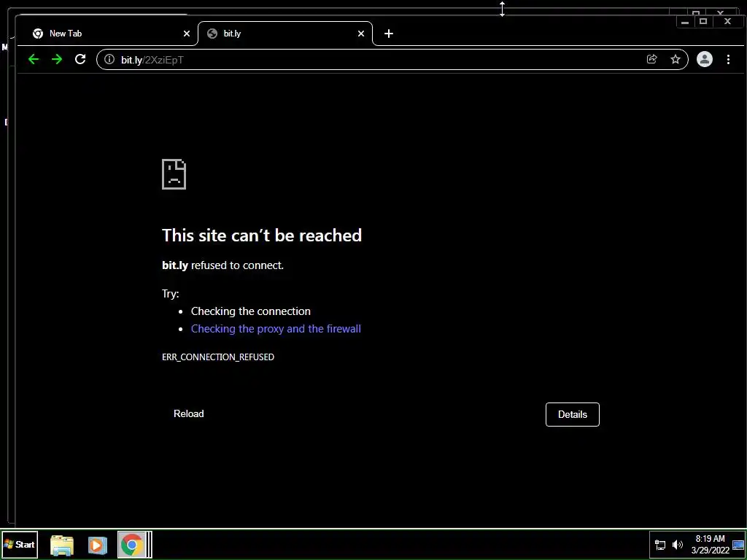This screenshot has height=560, width=747.
Task: Open a new tab with plus button
Action: [389, 34]
